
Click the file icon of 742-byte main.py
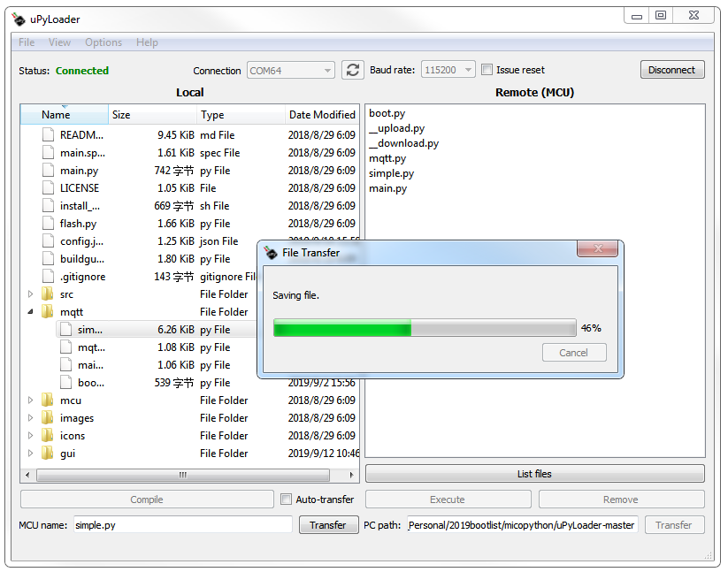(x=49, y=171)
